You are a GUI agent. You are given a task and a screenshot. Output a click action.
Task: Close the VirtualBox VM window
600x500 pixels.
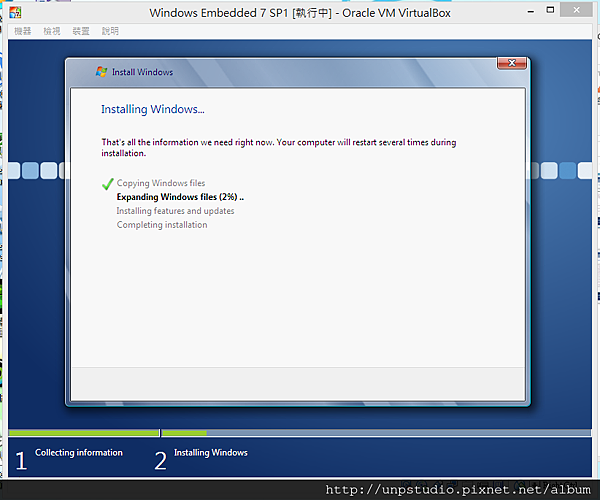[576, 10]
